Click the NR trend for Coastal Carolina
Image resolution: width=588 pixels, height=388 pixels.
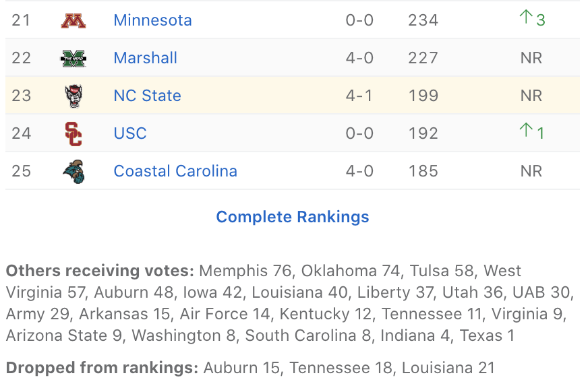[531, 171]
